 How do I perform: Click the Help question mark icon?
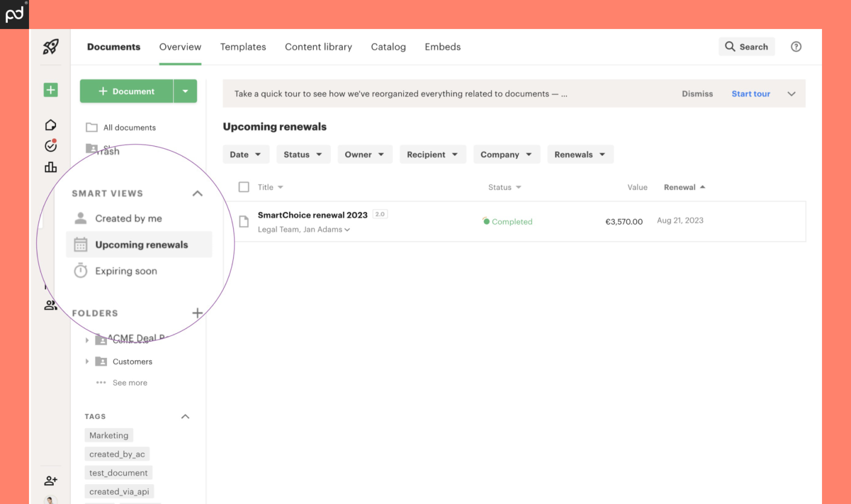[x=796, y=46]
